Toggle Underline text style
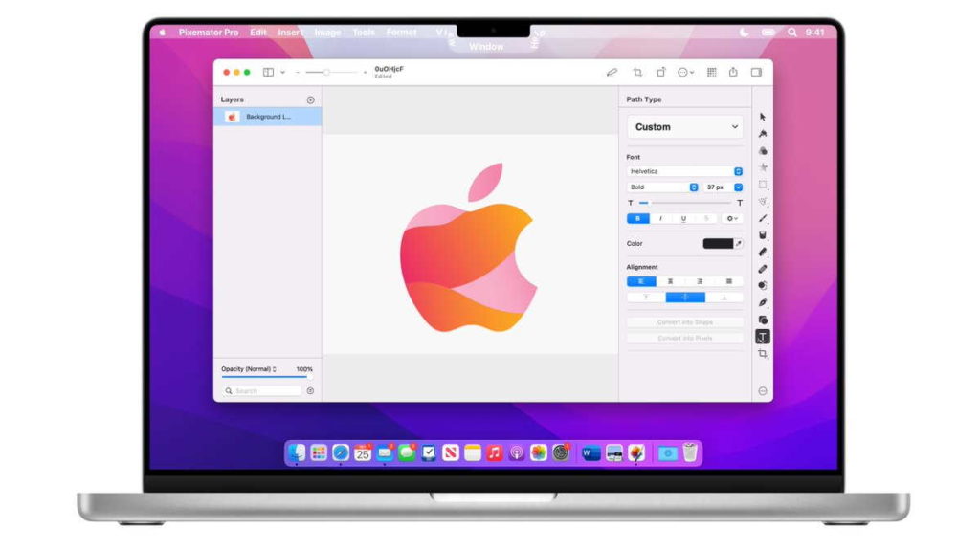This screenshot has height=551, width=980. coord(683,219)
